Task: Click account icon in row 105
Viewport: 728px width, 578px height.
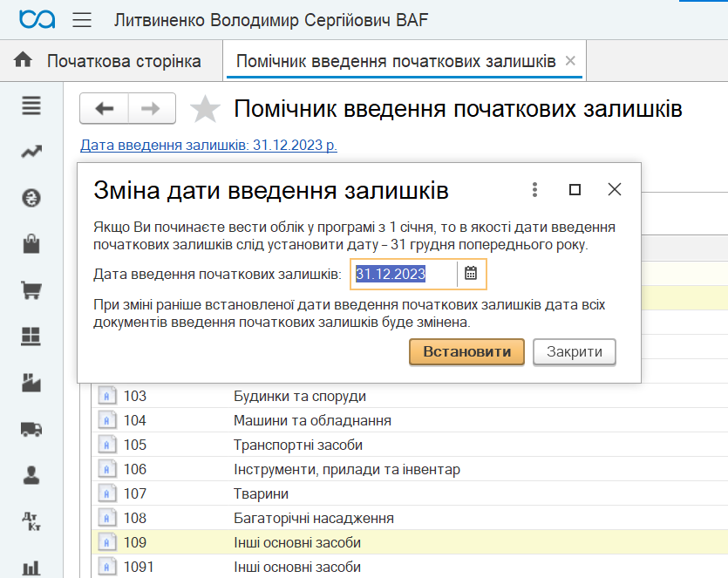Action: [x=107, y=445]
